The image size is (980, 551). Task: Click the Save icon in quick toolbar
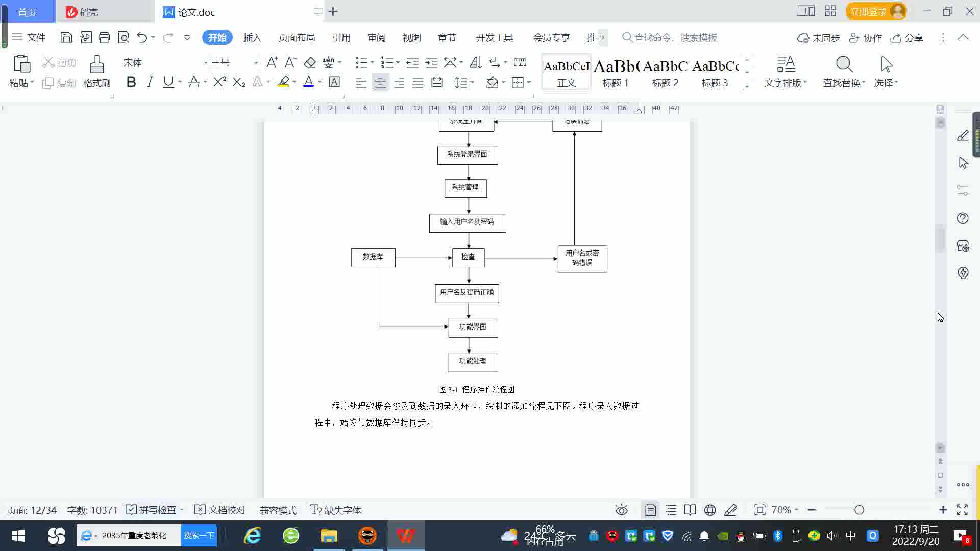coord(66,37)
